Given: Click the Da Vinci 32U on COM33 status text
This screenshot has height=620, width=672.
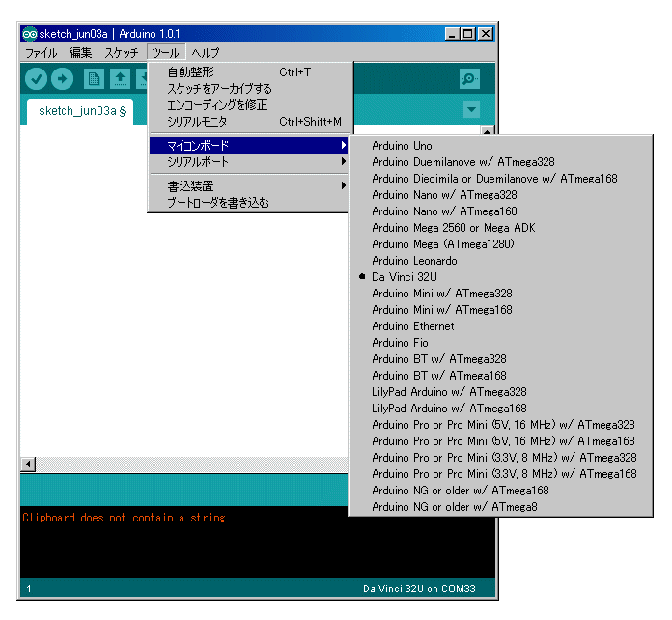Looking at the screenshot, I should pyautogui.click(x=419, y=589).
